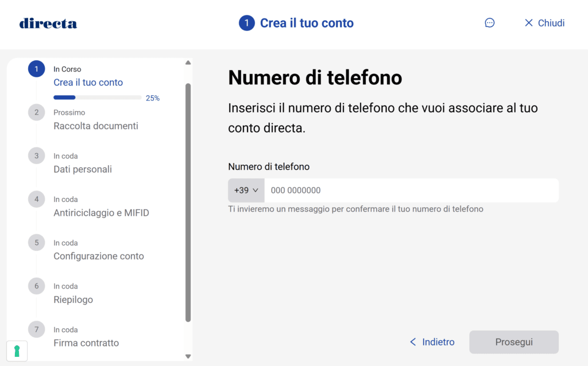Click the 25% progress bar
The height and width of the screenshot is (366, 588).
coord(98,98)
